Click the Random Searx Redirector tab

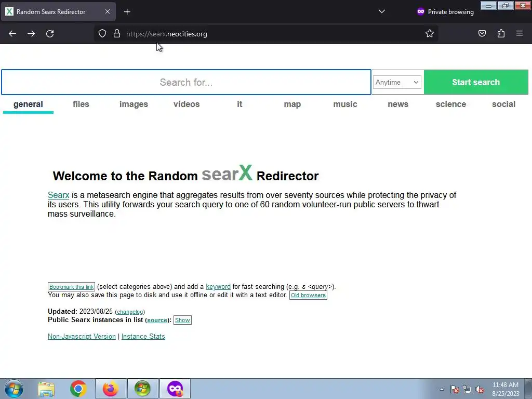coord(58,11)
